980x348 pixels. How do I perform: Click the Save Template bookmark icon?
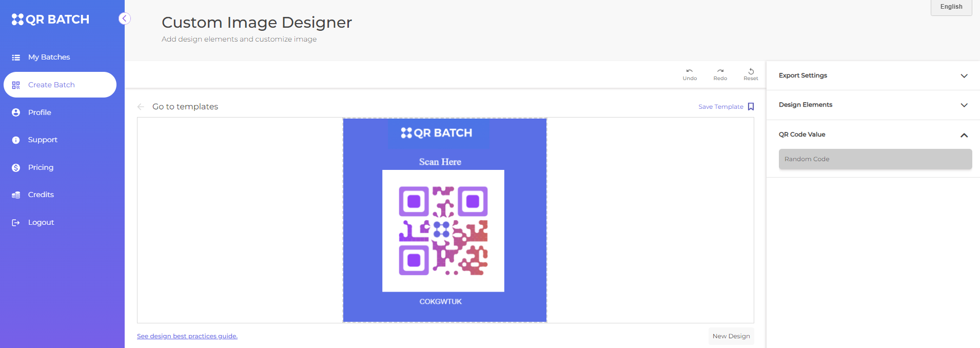(x=751, y=107)
